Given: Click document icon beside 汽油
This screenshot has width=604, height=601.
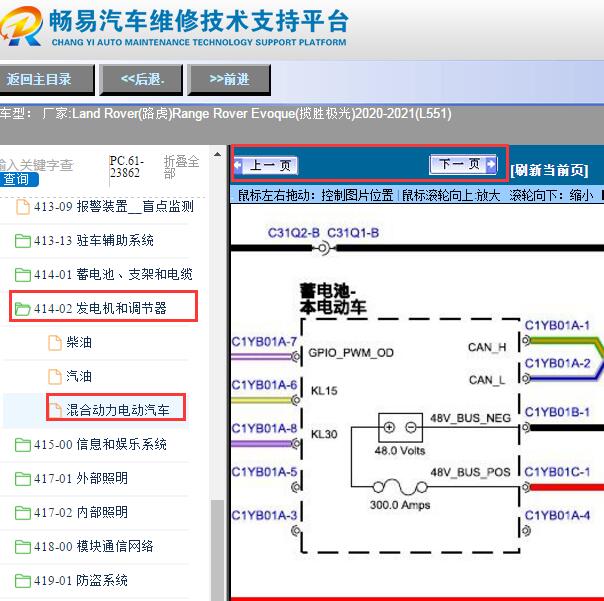Looking at the screenshot, I should [55, 377].
